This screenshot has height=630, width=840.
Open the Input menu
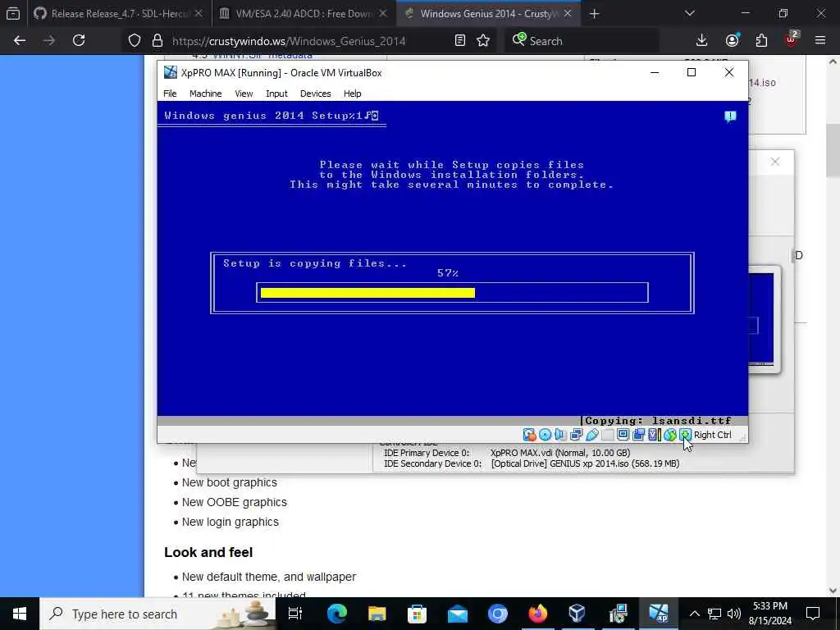point(276,94)
